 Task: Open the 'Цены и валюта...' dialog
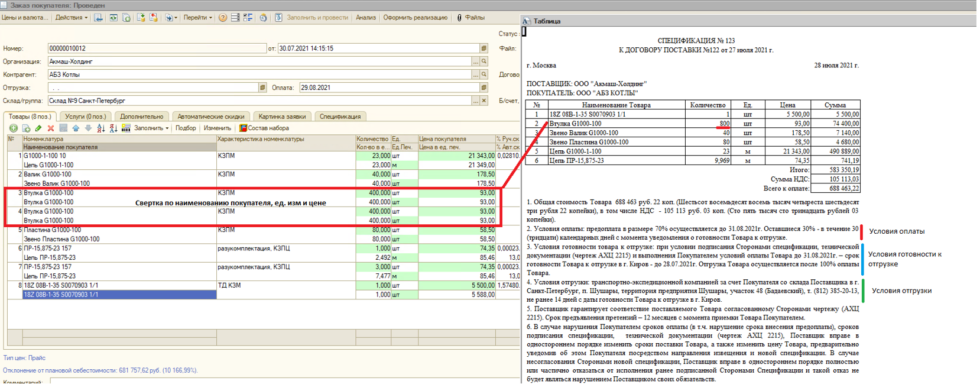[x=24, y=18]
